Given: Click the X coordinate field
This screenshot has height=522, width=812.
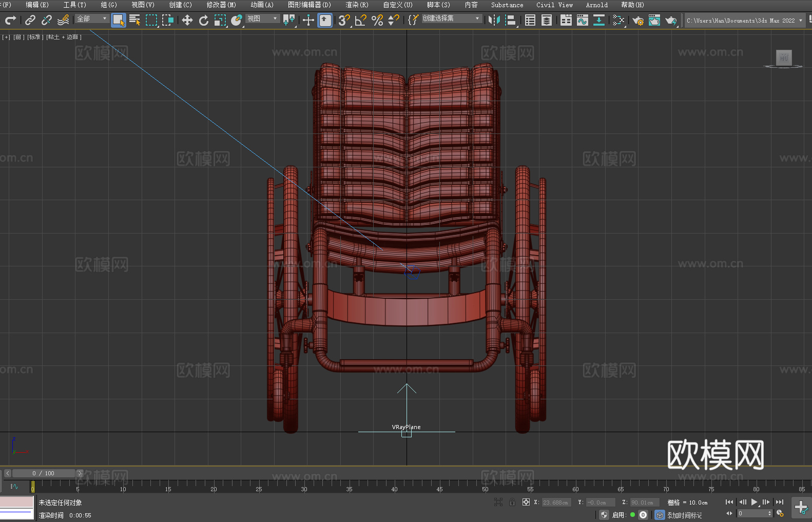Looking at the screenshot, I should click(x=556, y=502).
